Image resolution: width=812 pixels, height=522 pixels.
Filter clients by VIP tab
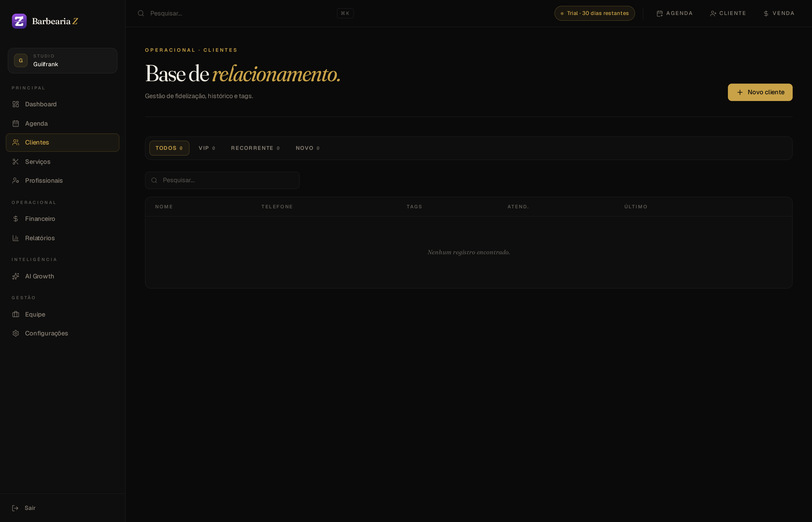207,148
